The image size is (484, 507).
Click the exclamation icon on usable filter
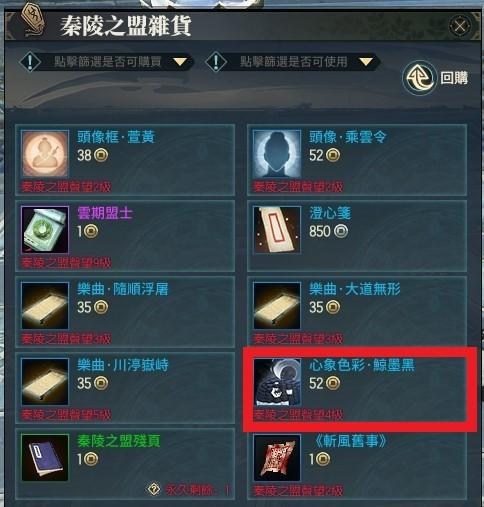click(x=216, y=62)
